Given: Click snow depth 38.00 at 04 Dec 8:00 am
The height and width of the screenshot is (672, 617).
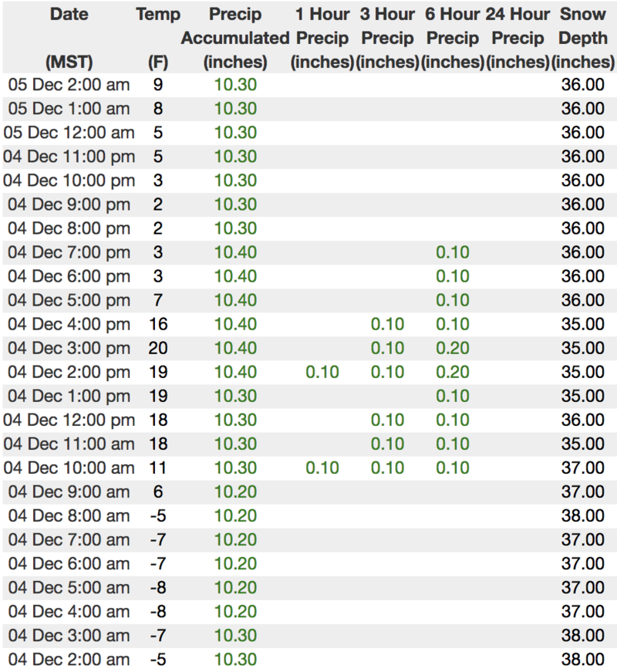Looking at the screenshot, I should pos(583,515).
